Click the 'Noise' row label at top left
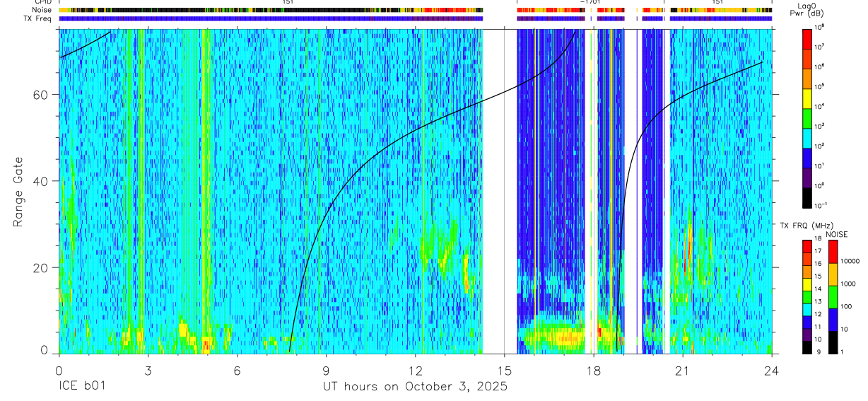The width and height of the screenshot is (868, 401). point(42,11)
